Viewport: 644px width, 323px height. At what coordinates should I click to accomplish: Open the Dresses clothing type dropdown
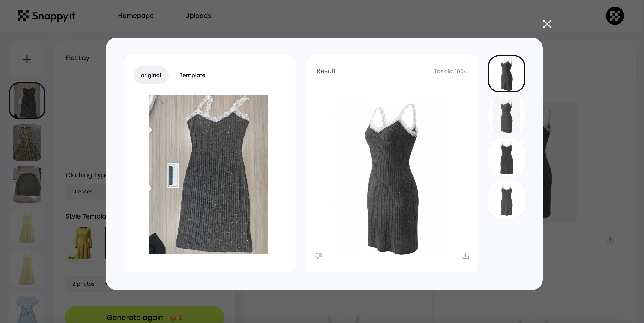click(x=85, y=192)
